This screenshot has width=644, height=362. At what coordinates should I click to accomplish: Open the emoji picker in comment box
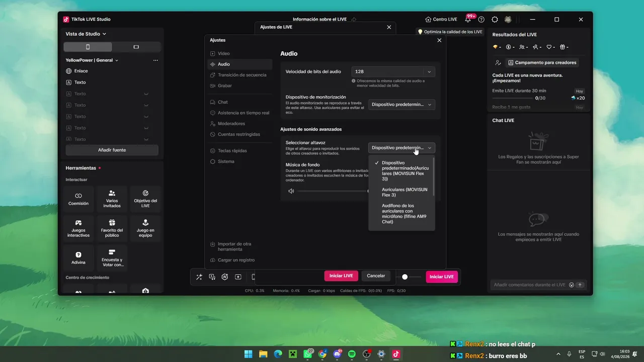pos(572,285)
